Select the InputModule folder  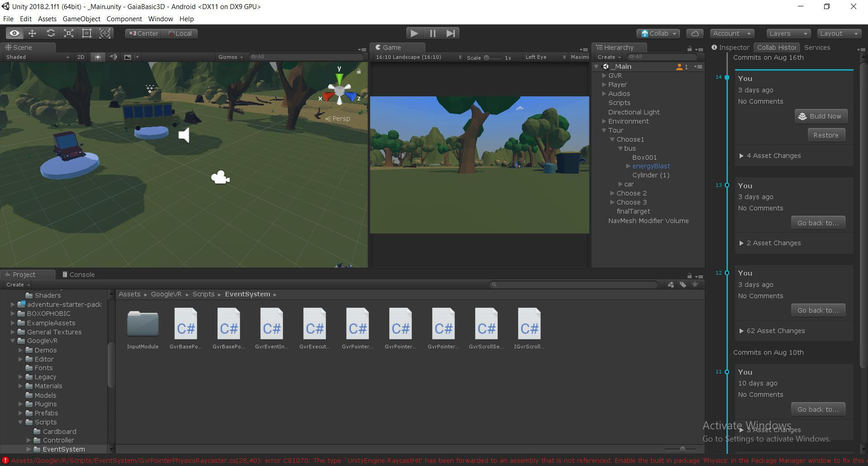click(143, 329)
